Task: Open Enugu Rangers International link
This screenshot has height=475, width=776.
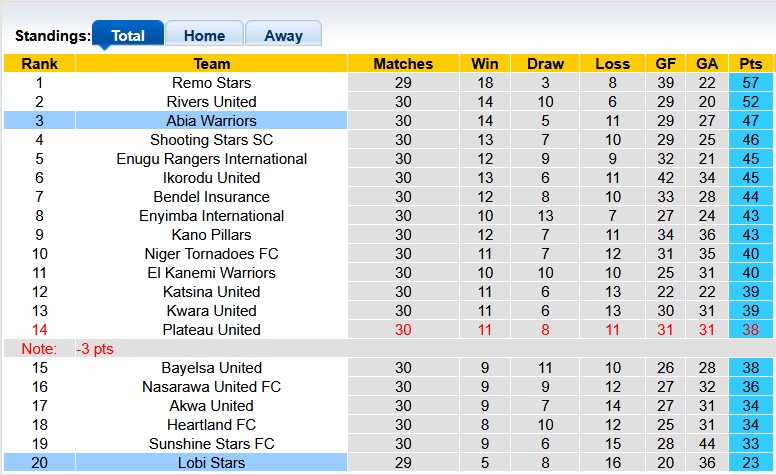Action: (211, 159)
